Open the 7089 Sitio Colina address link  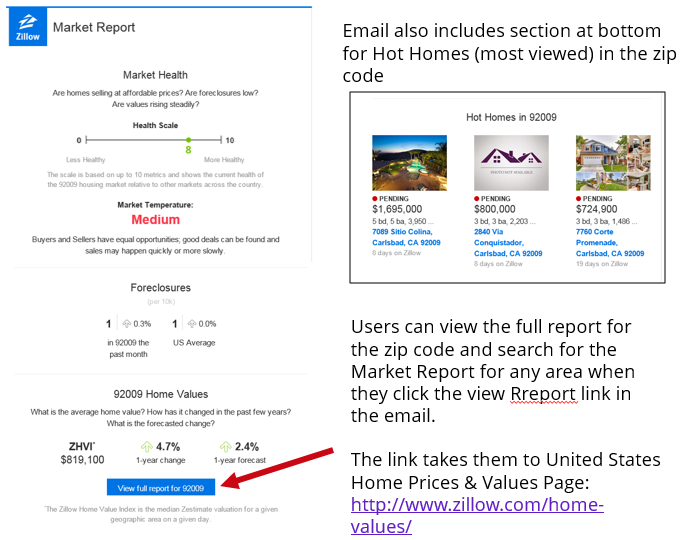pos(406,237)
